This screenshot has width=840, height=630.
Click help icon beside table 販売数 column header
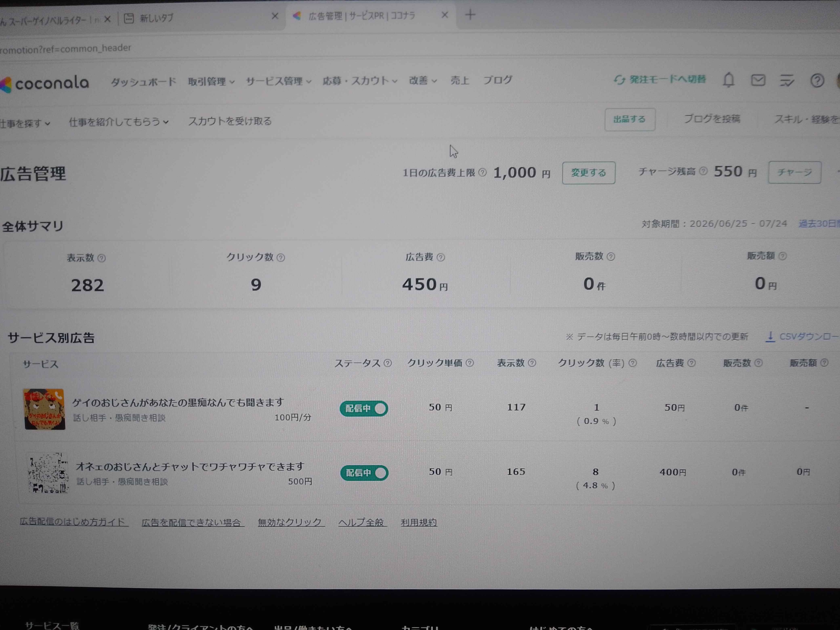[758, 363]
